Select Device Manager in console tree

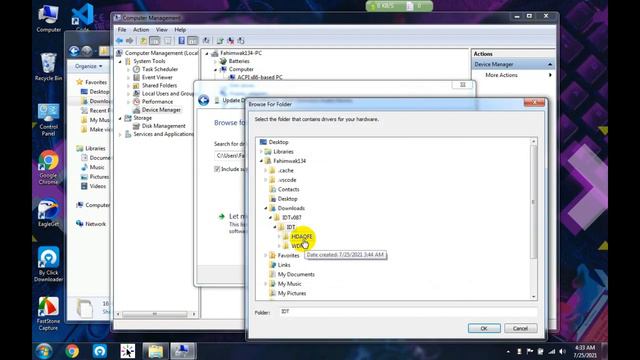click(x=161, y=110)
